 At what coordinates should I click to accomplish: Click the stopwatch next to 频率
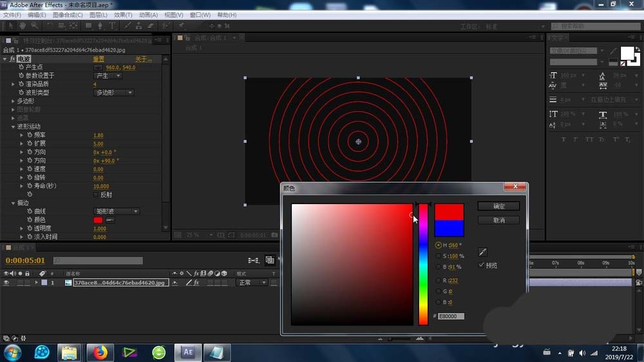[x=30, y=135]
